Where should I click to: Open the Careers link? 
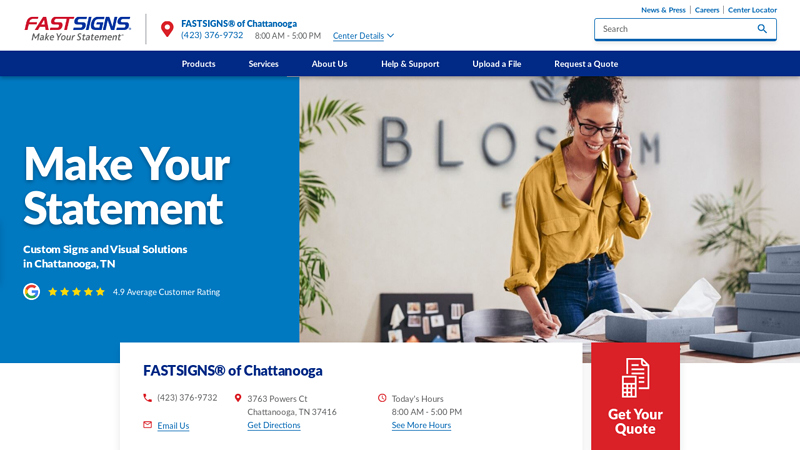pyautogui.click(x=707, y=10)
